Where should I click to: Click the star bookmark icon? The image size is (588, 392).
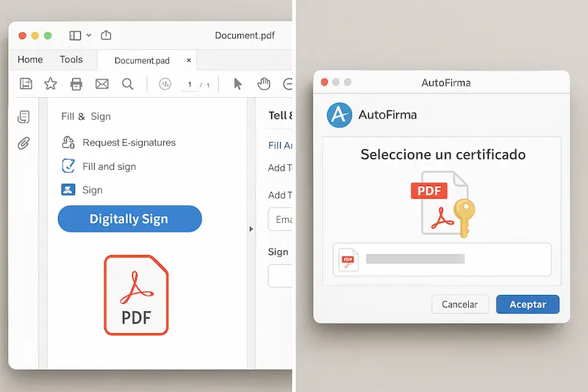tap(51, 84)
